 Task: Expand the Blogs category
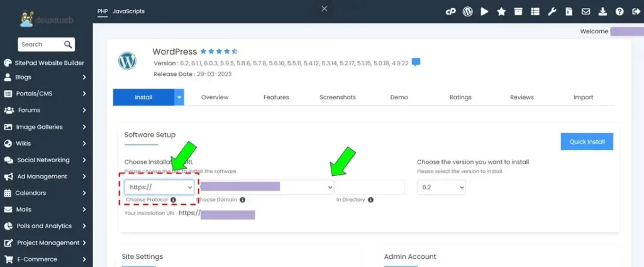[x=45, y=77]
